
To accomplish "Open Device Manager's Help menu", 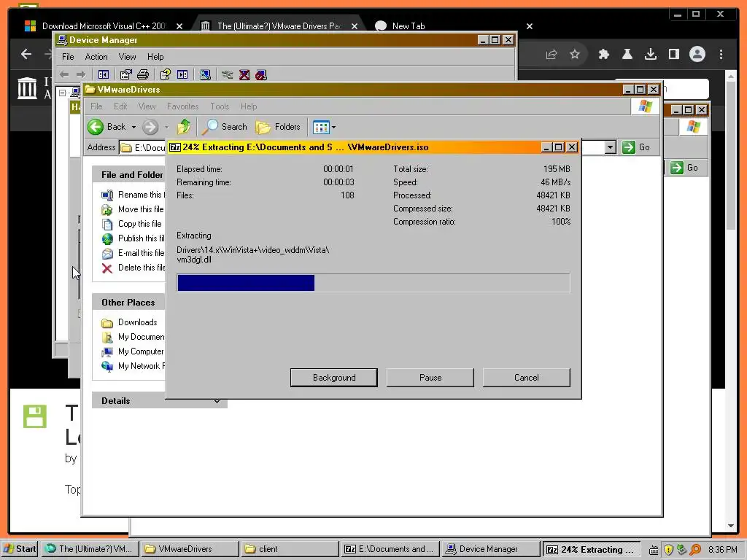I will pos(155,57).
